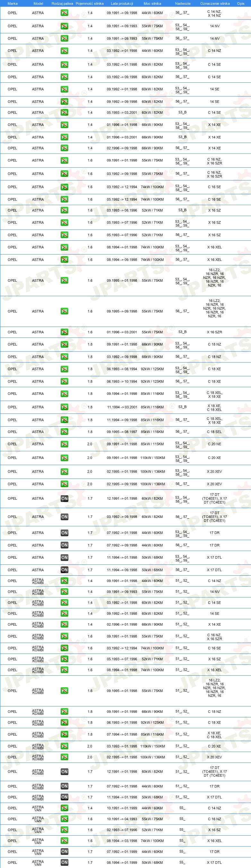Click petrol icon in row 02.1996 -> 09.1998
This screenshot has height=868, width=251.
65,148
